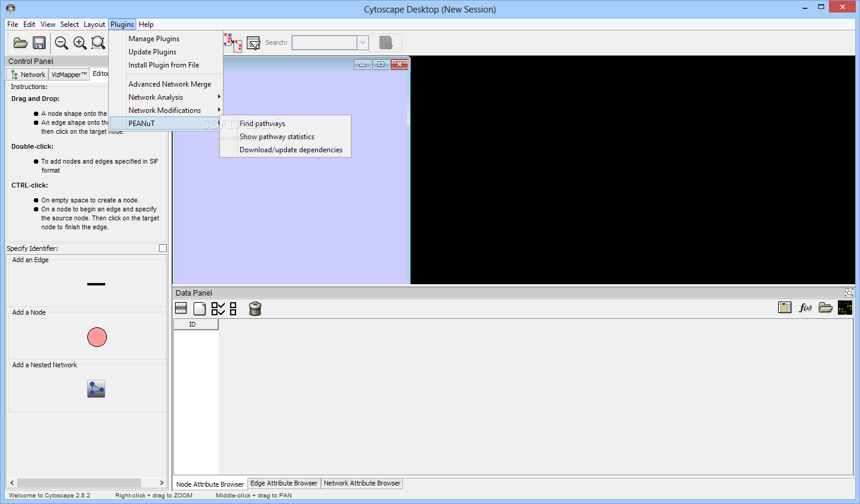860x504 pixels.
Task: Choose Find pathways from PEANuT submenu
Action: coord(286,124)
